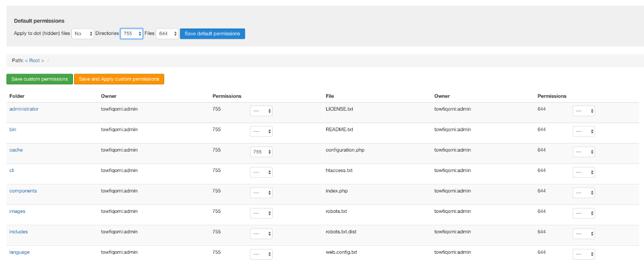
Task: Open the images folder
Action: click(x=17, y=211)
